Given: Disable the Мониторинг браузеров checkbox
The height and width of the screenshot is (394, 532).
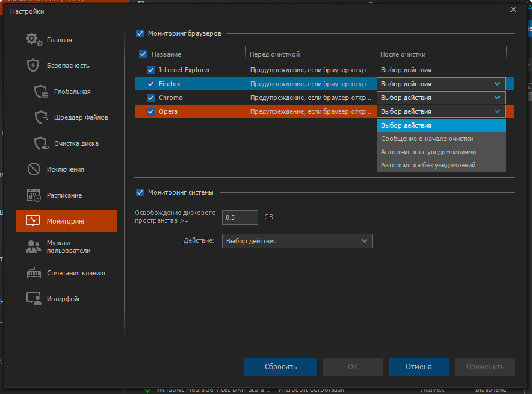Looking at the screenshot, I should pyautogui.click(x=140, y=34).
